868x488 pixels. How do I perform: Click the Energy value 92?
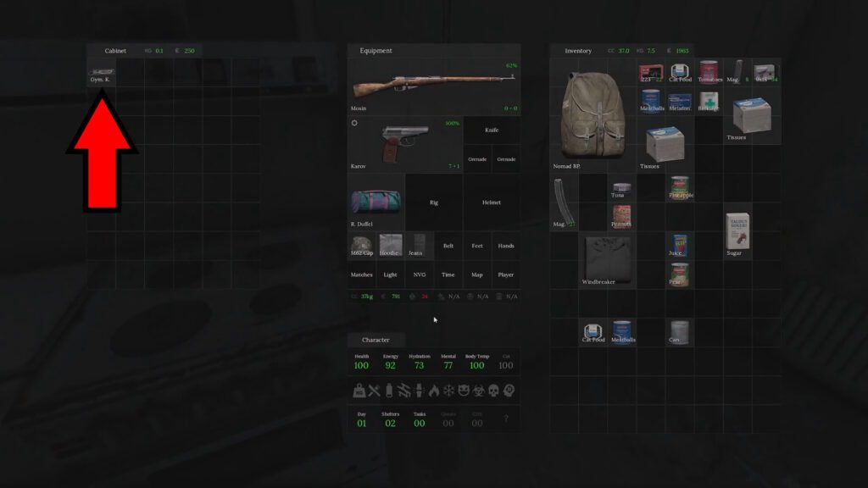[x=390, y=365]
